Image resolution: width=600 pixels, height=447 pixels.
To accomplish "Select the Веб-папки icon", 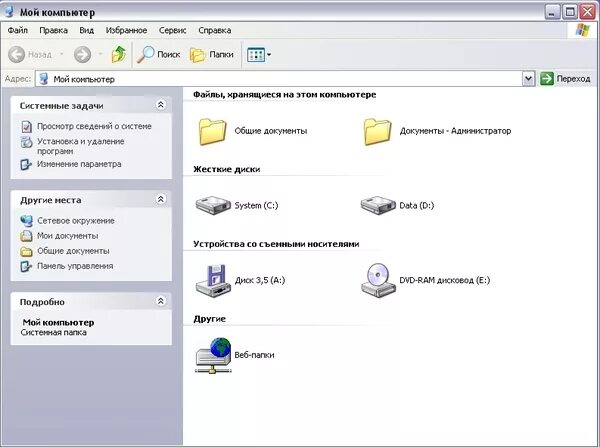I will coord(213,356).
